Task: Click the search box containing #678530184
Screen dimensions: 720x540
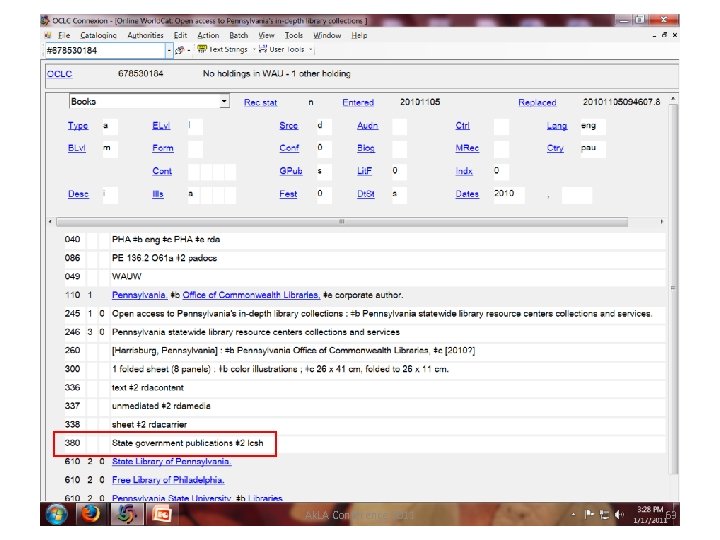Action: (105, 51)
